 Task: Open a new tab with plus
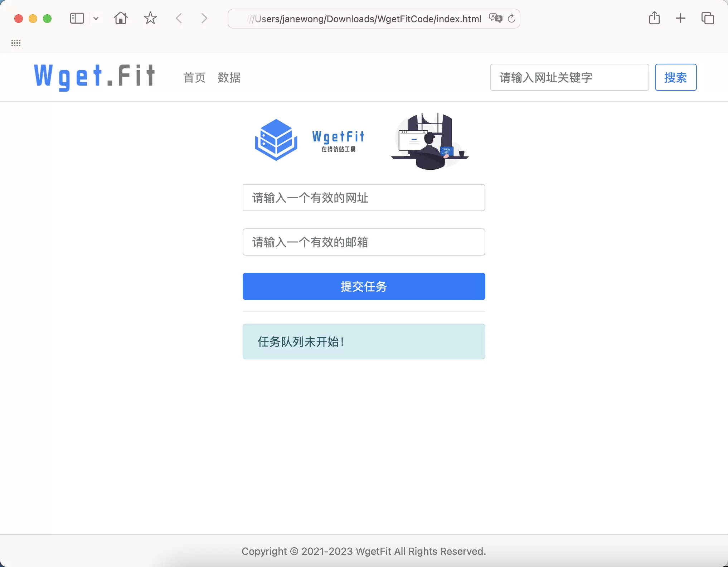pos(680,18)
